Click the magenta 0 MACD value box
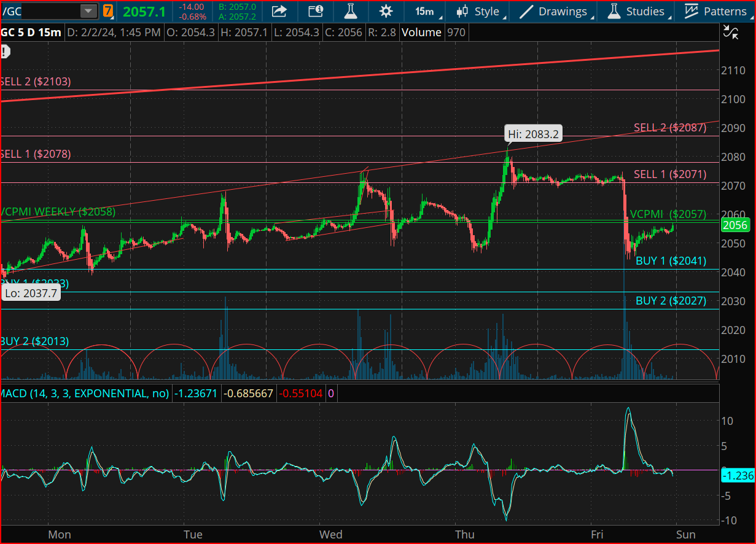This screenshot has height=544, width=756. point(331,394)
